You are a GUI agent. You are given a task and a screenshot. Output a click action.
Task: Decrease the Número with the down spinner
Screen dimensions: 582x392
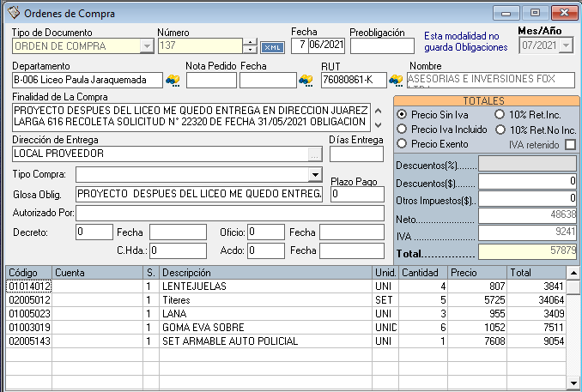click(x=250, y=50)
